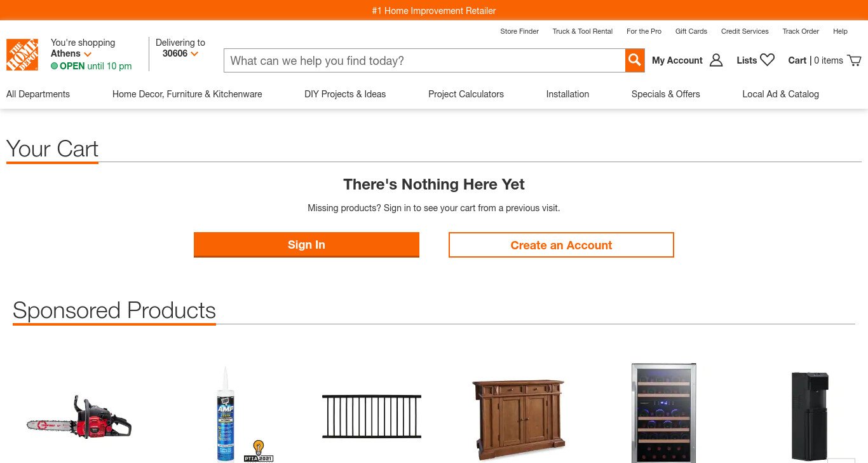
Task: Click the shopping cart icon
Action: (854, 60)
